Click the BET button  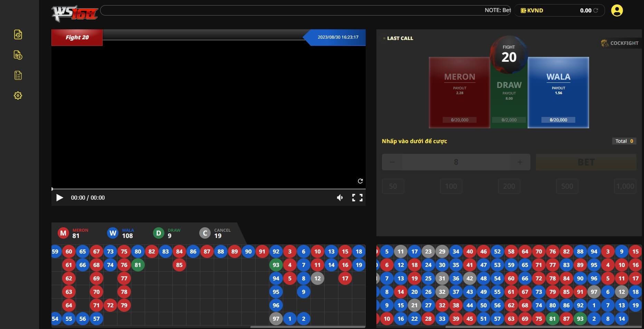click(586, 162)
